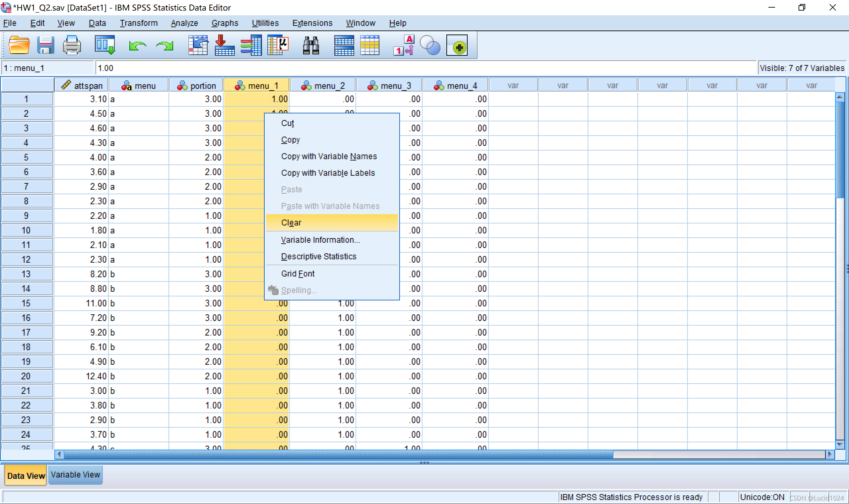Click the Find binoculars icon
The image size is (849, 504).
311,45
